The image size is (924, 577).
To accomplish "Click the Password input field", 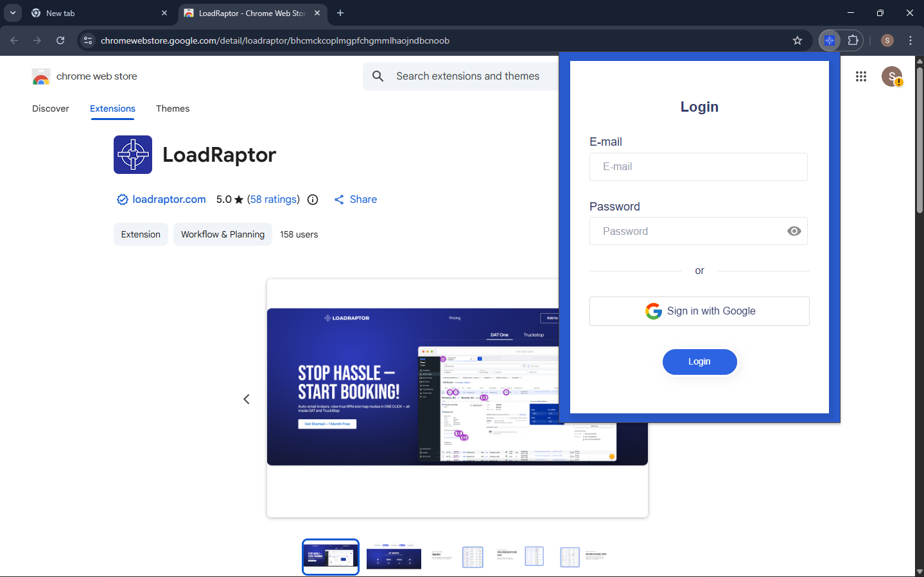I will (x=699, y=231).
